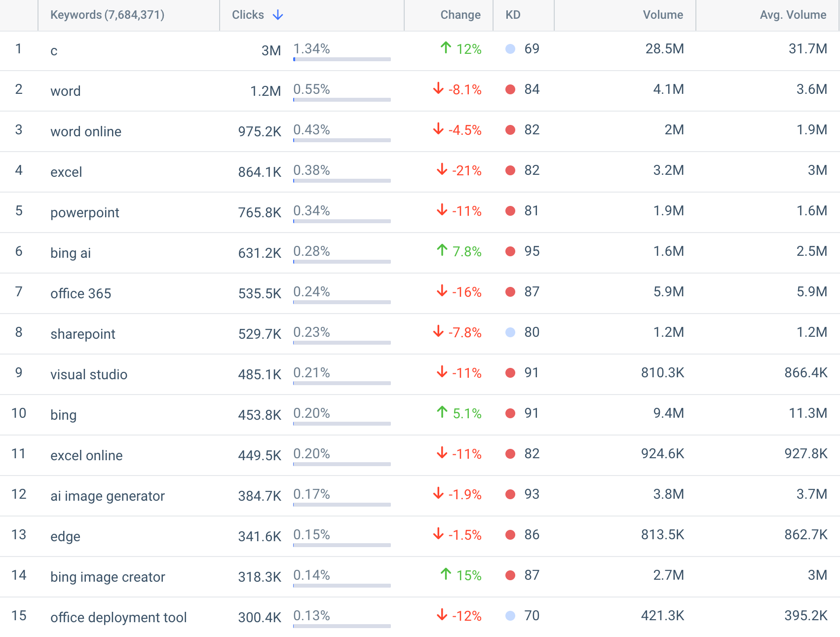This screenshot has width=840, height=637.
Task: Select the 975.2K clicks value
Action: (260, 131)
